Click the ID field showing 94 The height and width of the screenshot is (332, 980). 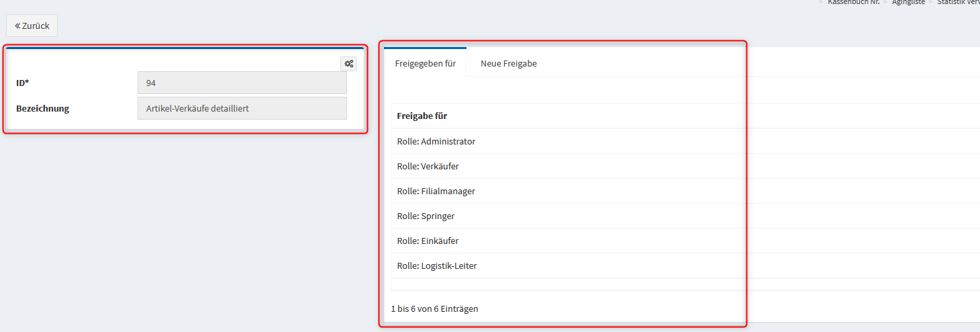click(242, 83)
